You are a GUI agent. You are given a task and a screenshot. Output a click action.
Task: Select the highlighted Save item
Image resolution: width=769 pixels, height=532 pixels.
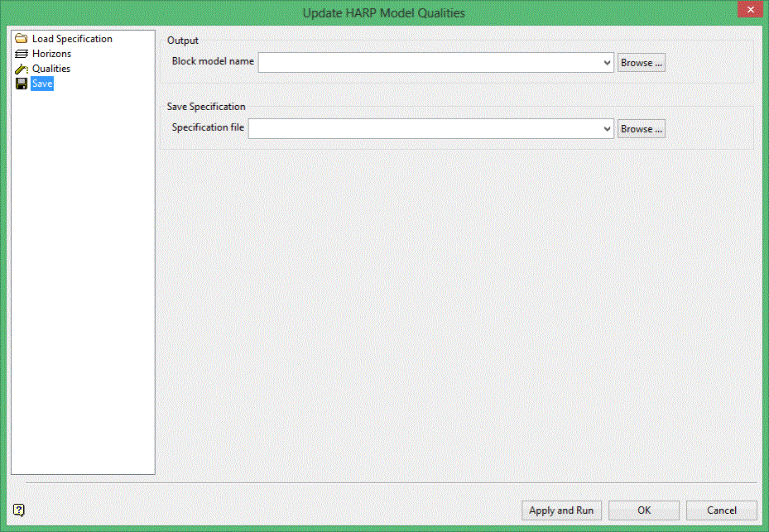coord(42,84)
